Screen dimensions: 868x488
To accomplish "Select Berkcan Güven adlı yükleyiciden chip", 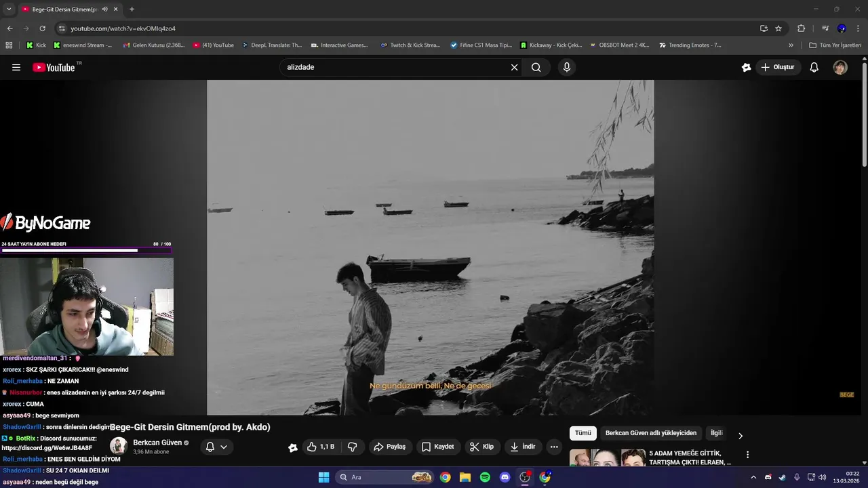I will pos(651,433).
